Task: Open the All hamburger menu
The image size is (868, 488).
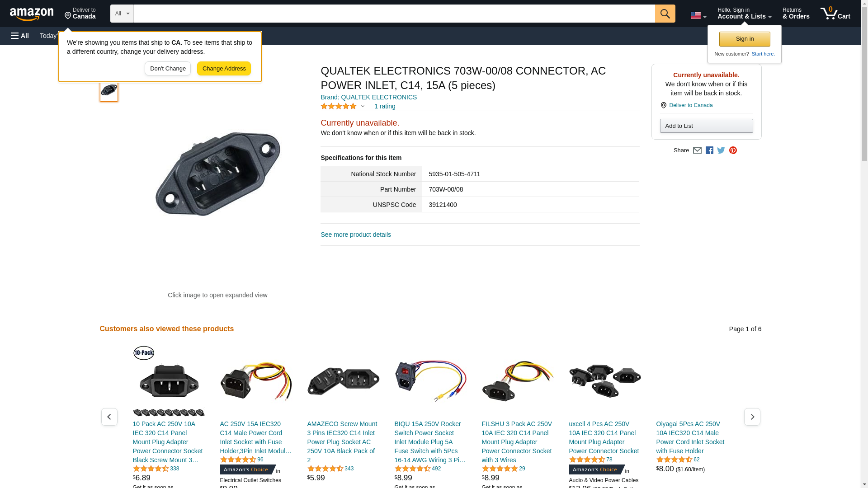Action: 20,36
